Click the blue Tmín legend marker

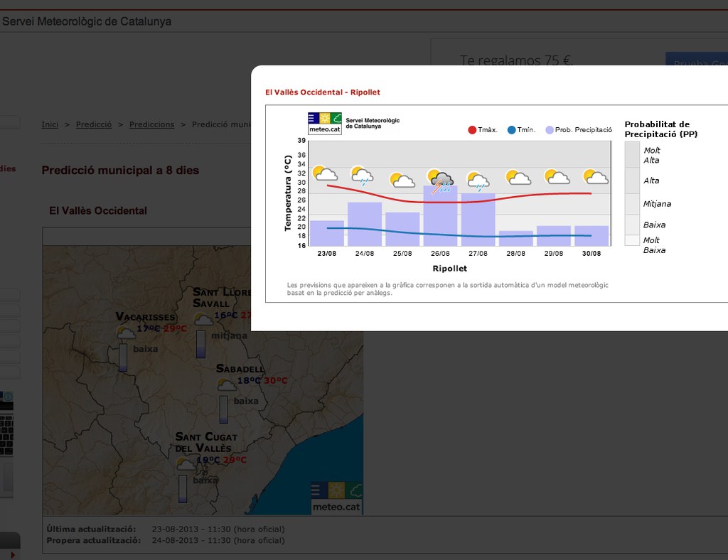pos(511,130)
